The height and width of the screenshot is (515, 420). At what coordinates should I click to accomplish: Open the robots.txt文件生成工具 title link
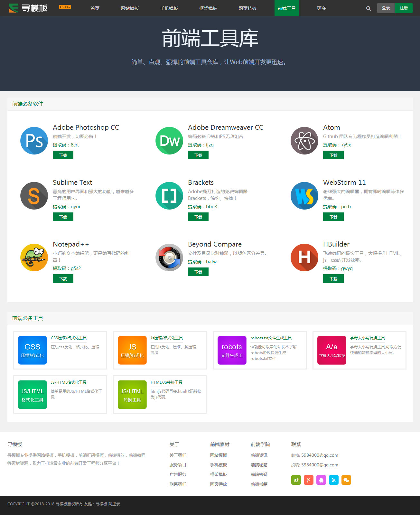[x=271, y=338]
